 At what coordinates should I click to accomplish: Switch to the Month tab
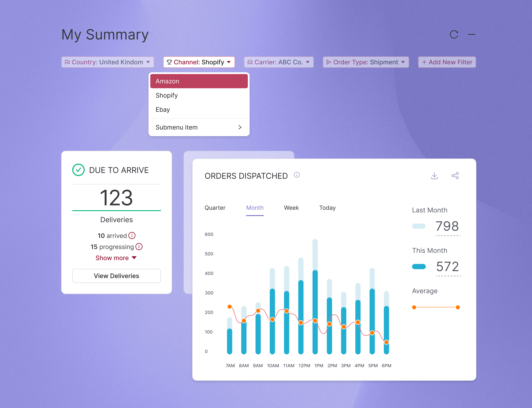255,208
